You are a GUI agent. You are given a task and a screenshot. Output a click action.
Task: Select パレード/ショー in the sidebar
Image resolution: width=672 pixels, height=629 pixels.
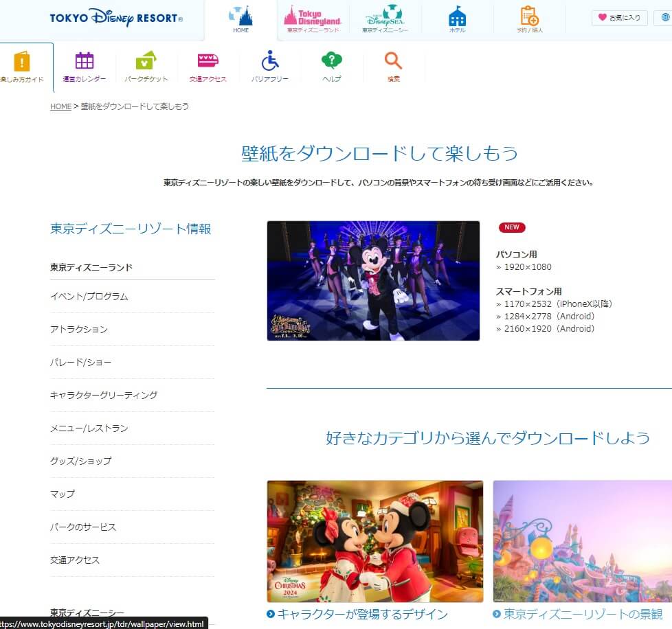tap(80, 363)
